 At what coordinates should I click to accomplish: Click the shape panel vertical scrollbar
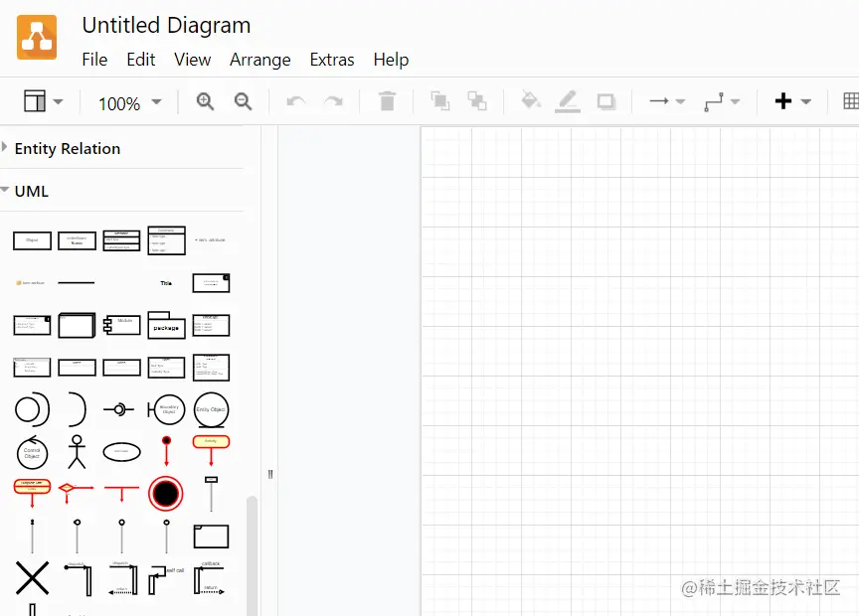[252, 555]
